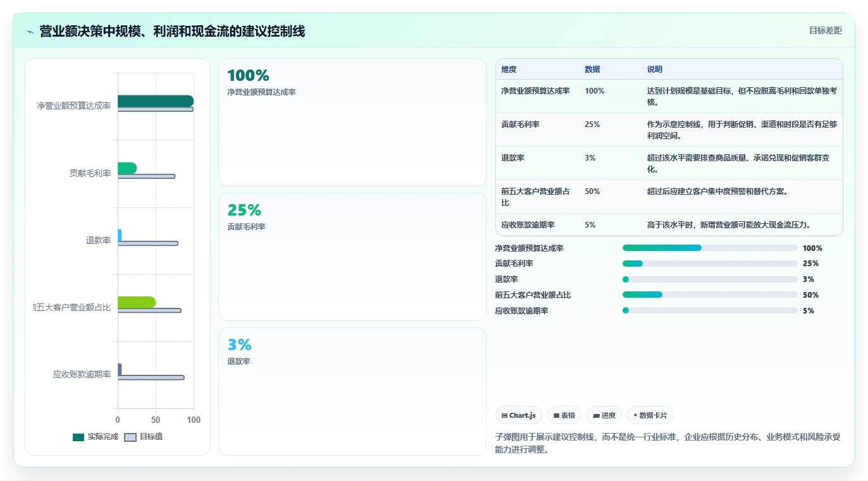868x481 pixels.
Task: Click the 表格 tag
Action: pos(564,415)
